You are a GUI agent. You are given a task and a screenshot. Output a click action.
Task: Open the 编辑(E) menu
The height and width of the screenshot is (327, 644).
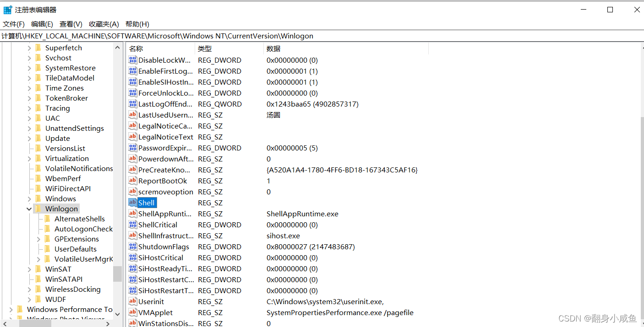click(x=42, y=24)
